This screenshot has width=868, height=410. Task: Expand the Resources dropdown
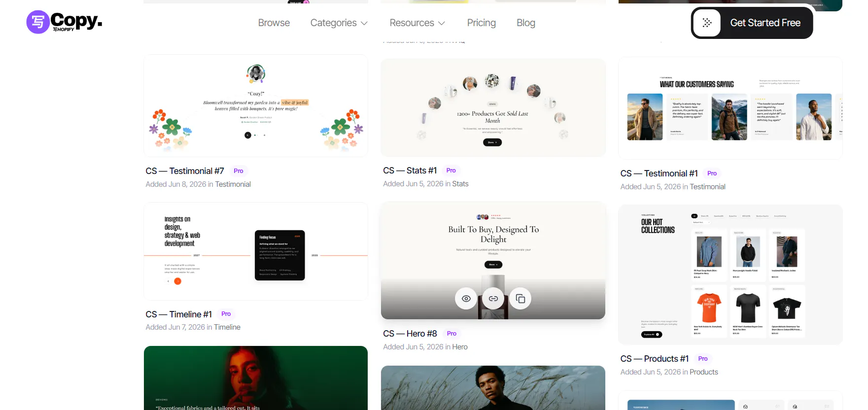417,23
